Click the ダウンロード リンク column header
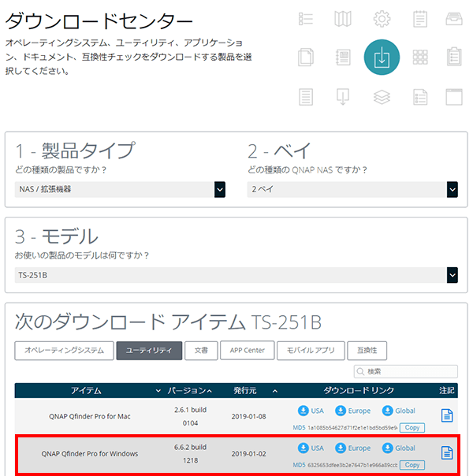Viewport: 473px width, 476px height. point(359,390)
